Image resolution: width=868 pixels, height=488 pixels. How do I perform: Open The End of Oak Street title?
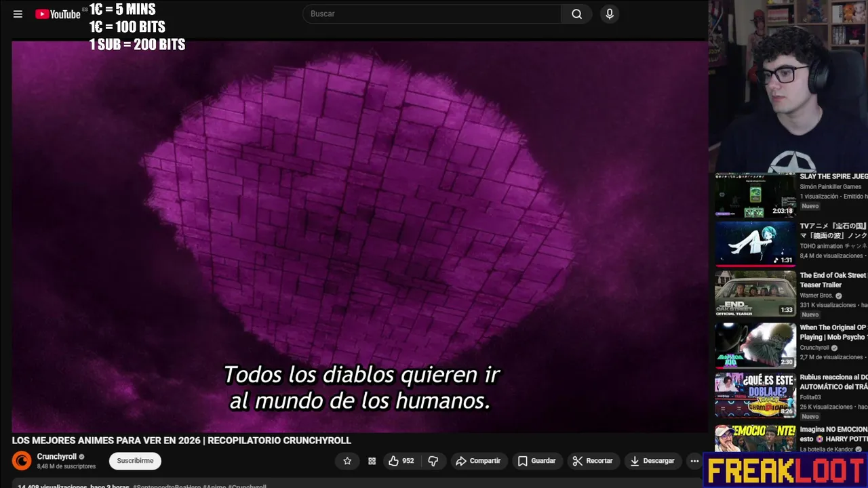click(833, 280)
